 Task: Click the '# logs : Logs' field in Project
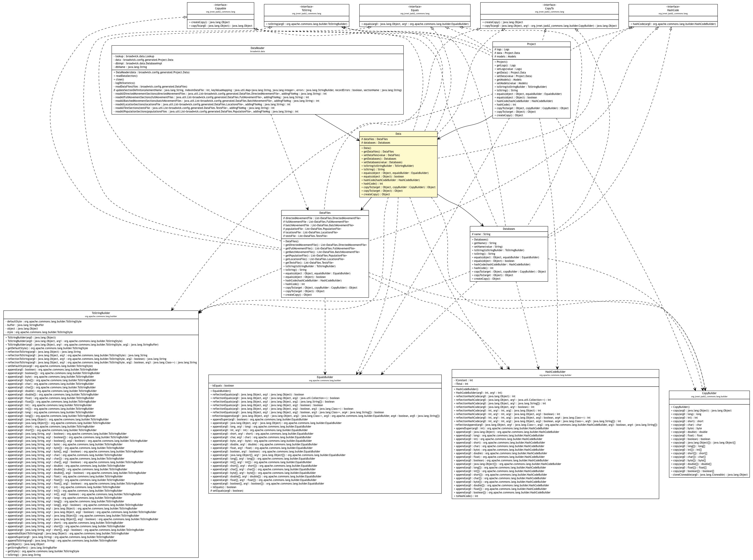point(502,49)
